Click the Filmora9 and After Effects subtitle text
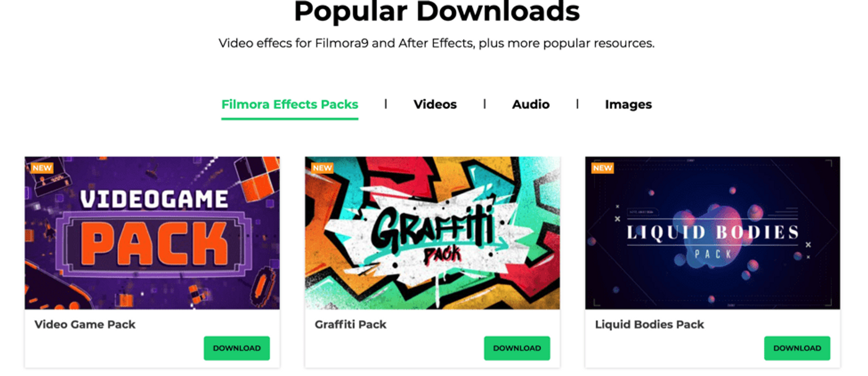The image size is (868, 376). tap(436, 43)
